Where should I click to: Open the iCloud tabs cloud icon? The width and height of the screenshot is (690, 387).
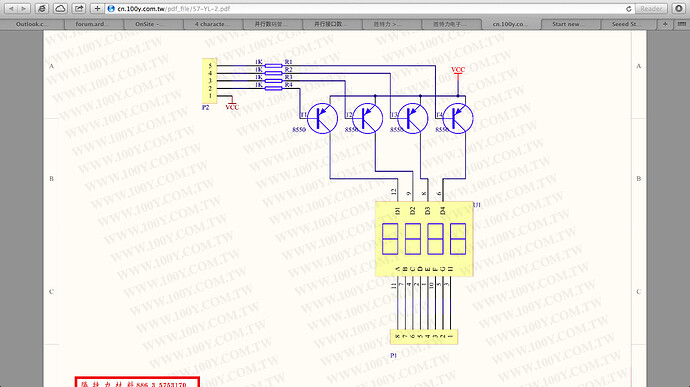pyautogui.click(x=60, y=8)
